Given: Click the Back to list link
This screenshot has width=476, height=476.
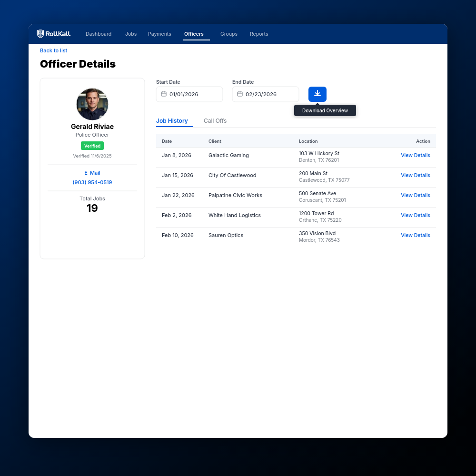Looking at the screenshot, I should 53,51.
